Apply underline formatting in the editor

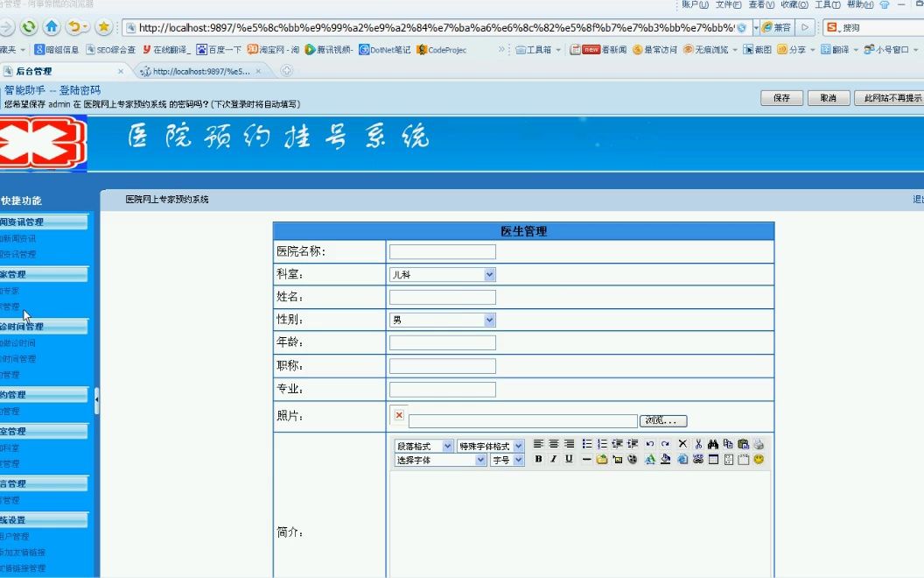(x=569, y=459)
